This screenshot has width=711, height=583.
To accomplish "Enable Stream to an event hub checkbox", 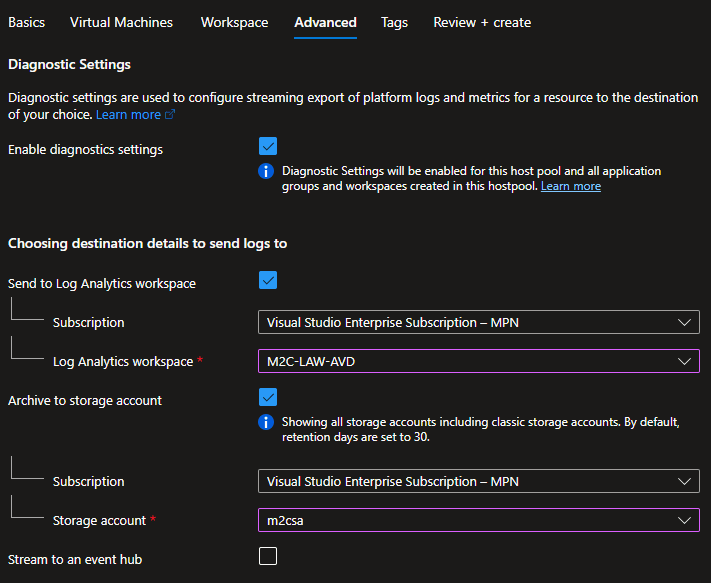I will (268, 556).
